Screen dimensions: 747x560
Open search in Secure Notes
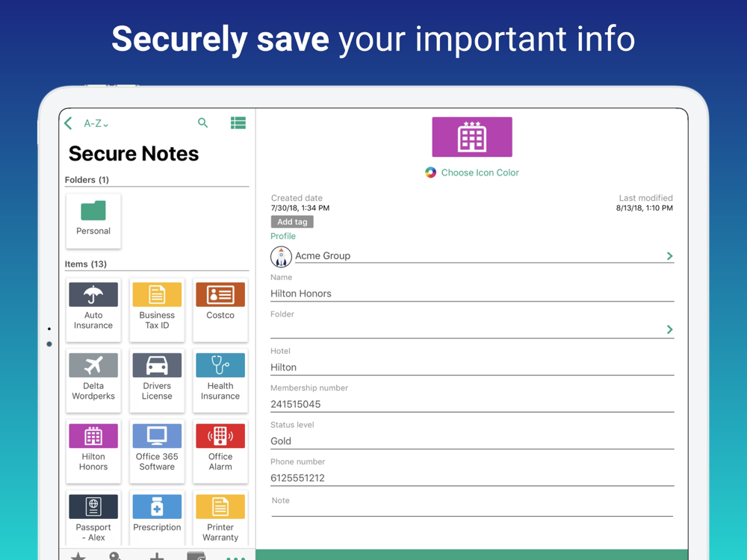pos(203,123)
